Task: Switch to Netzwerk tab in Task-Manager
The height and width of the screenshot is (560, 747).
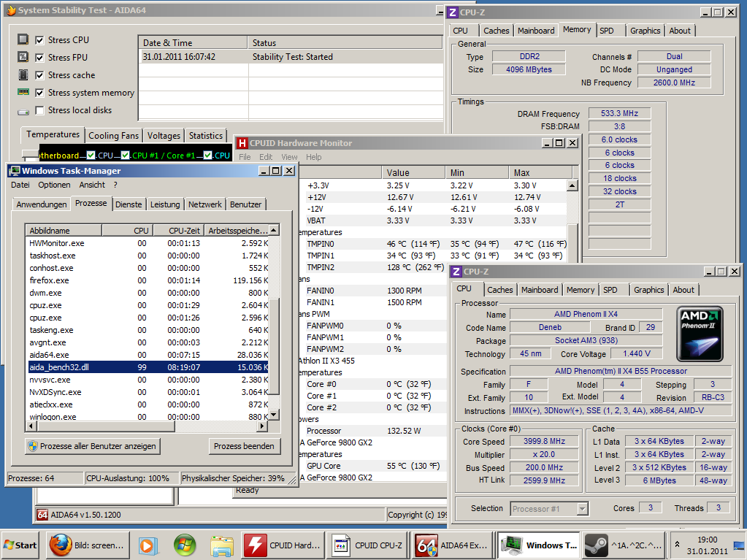Action: tap(205, 204)
